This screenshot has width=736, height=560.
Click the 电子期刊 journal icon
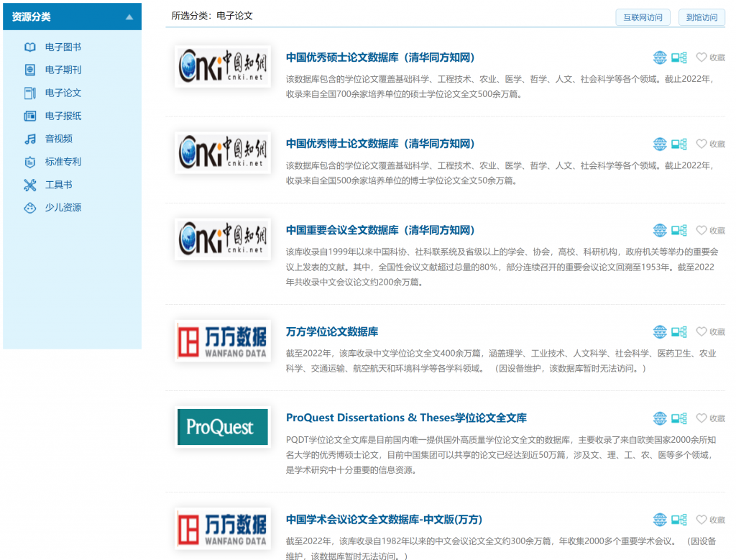(x=30, y=70)
